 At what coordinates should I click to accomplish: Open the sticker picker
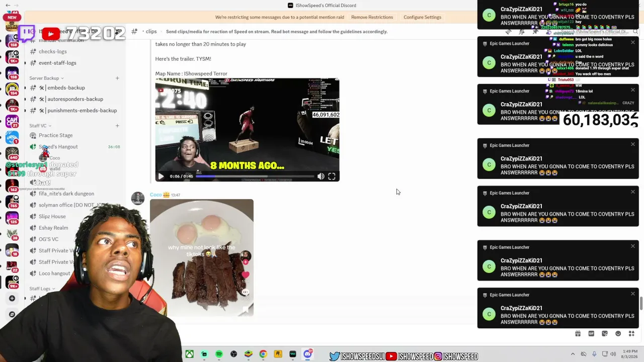point(605,334)
